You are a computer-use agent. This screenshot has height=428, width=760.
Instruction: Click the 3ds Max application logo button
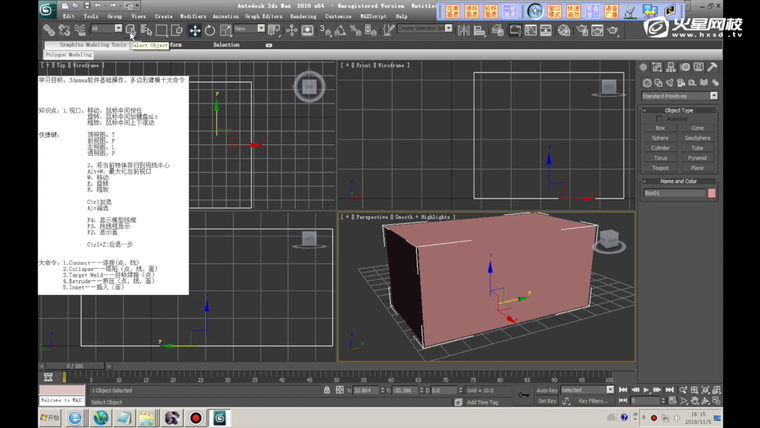tap(47, 10)
